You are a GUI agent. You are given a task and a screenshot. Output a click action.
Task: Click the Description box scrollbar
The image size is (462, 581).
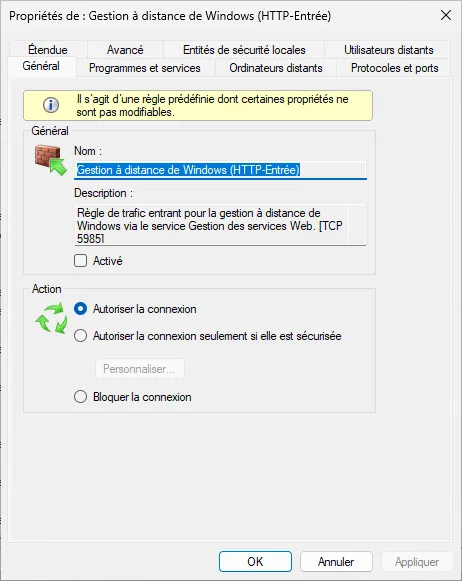[x=357, y=225]
